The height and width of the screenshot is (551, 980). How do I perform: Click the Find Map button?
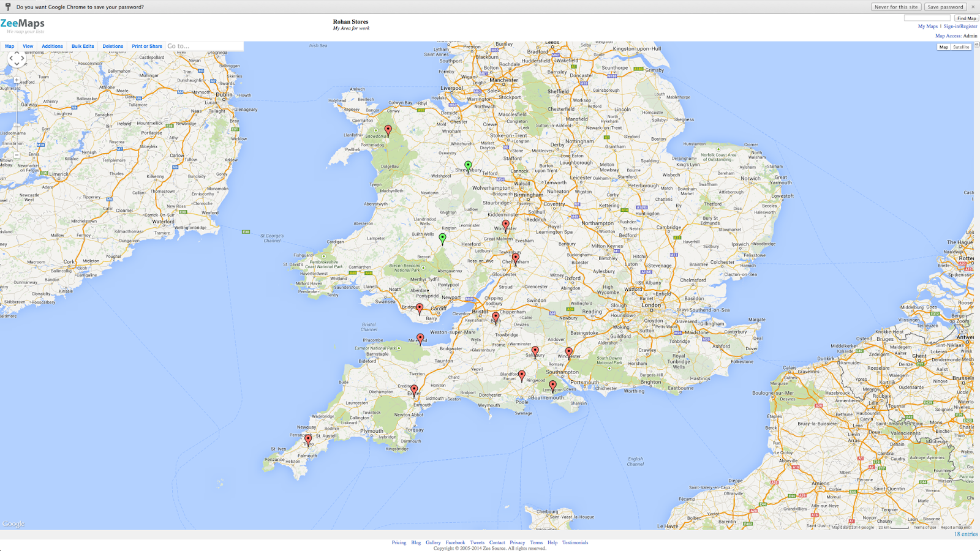coord(967,18)
